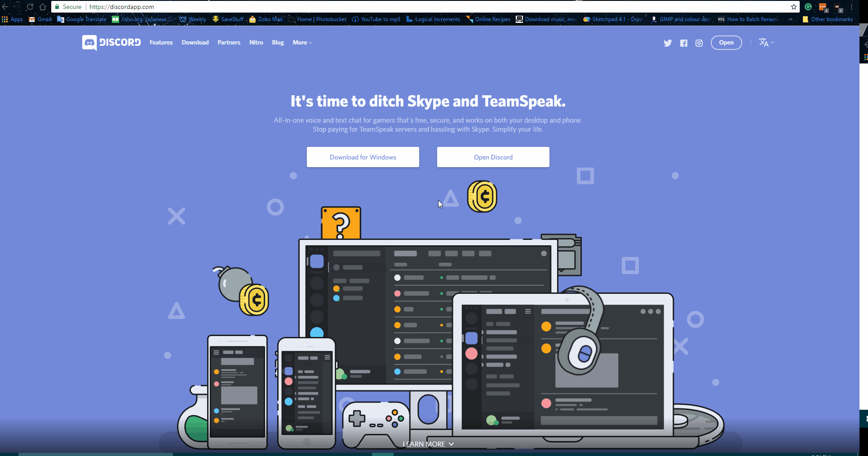The image size is (868, 456).
Task: Expand the LEARN MORE section
Action: 428,444
